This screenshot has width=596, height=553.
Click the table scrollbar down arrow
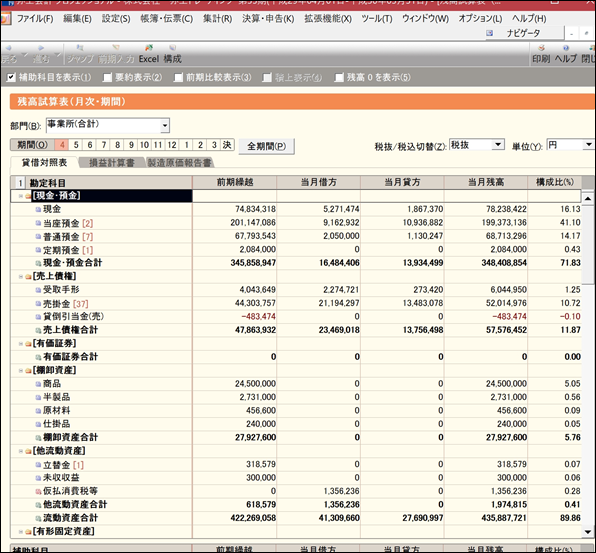pyautogui.click(x=588, y=532)
